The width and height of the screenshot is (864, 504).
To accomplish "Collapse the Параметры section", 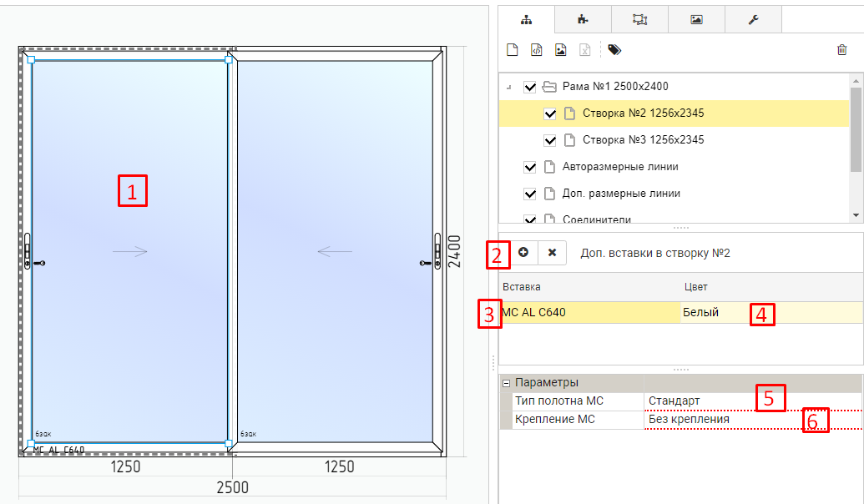I will (507, 383).
